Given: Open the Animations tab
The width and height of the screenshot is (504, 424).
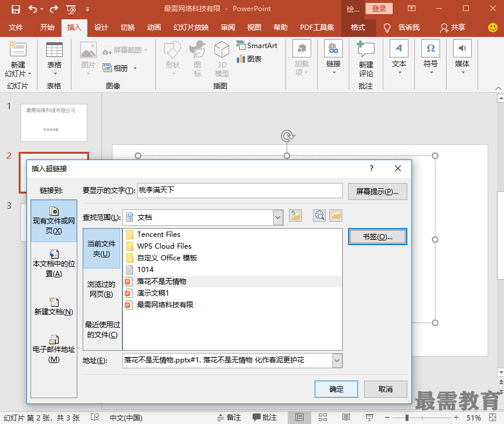Looking at the screenshot, I should (x=154, y=28).
